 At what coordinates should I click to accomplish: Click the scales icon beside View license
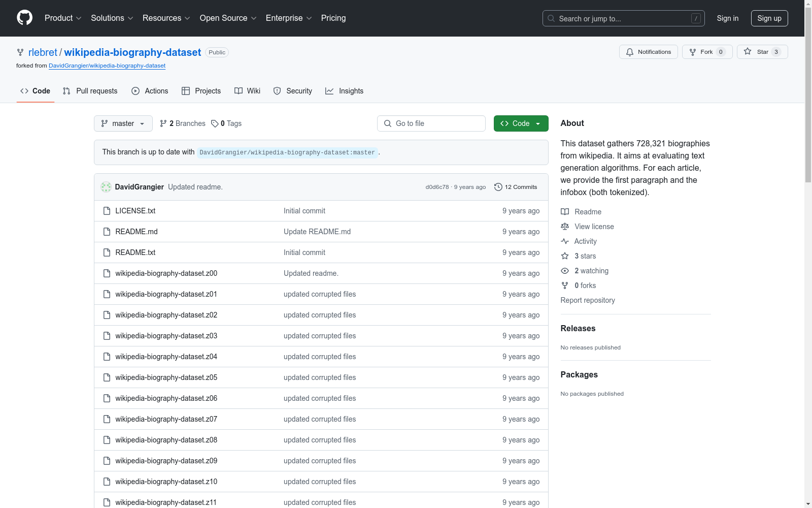tap(565, 227)
